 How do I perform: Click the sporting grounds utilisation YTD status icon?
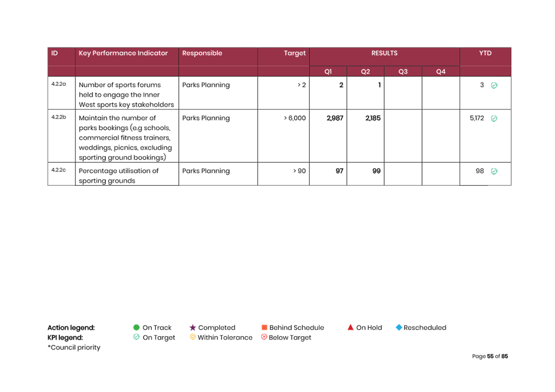(494, 171)
